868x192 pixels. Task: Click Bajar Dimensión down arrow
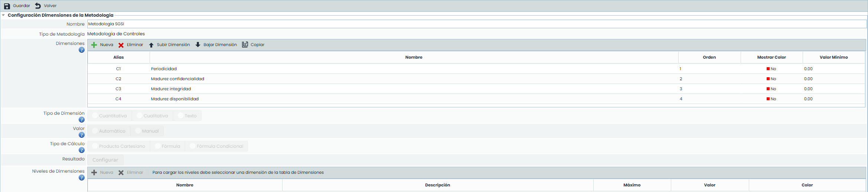click(x=198, y=45)
